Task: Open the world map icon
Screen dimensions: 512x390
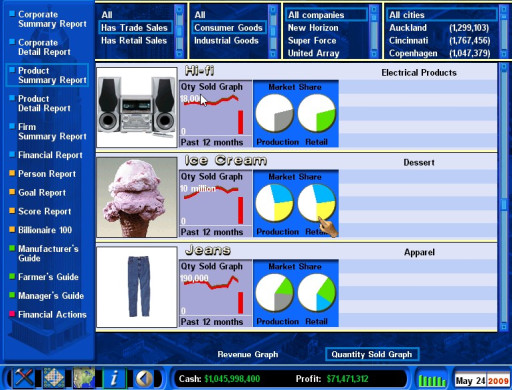Action: 84,378
